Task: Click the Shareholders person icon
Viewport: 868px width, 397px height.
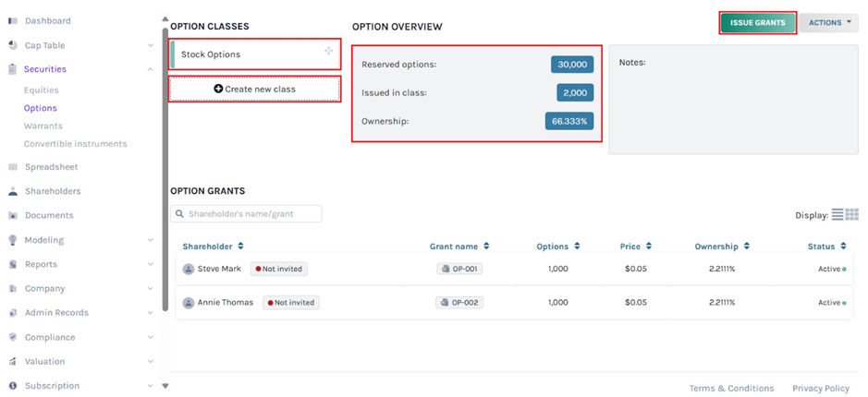Action: click(x=13, y=192)
